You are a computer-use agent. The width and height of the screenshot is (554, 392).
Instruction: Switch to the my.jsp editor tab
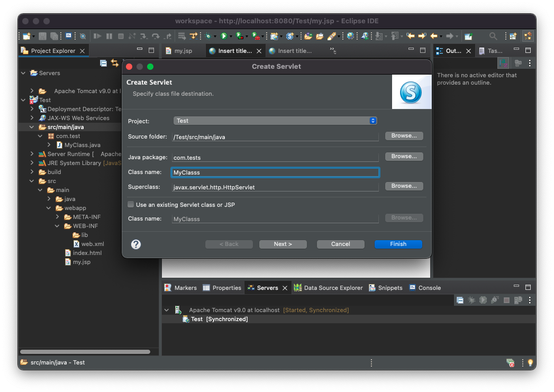(x=179, y=51)
